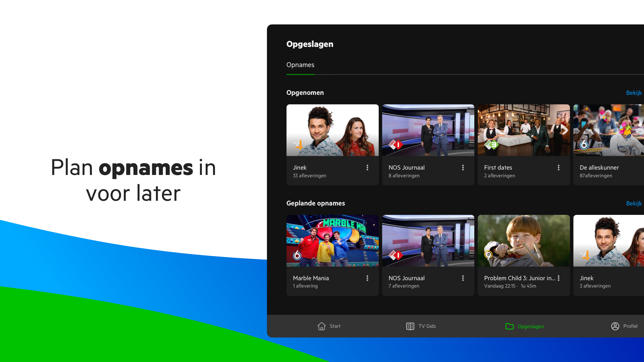
Task: Click Bekijk link next to Geplande opnames
Action: click(x=634, y=203)
